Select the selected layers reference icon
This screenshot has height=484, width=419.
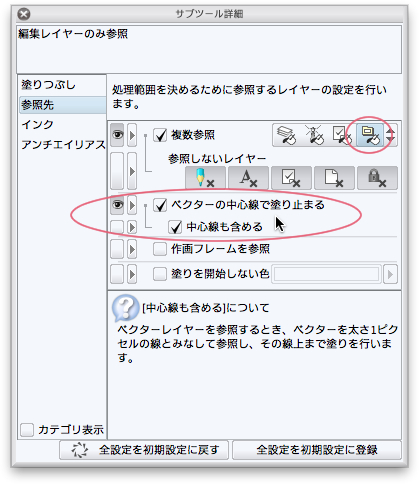(x=342, y=135)
